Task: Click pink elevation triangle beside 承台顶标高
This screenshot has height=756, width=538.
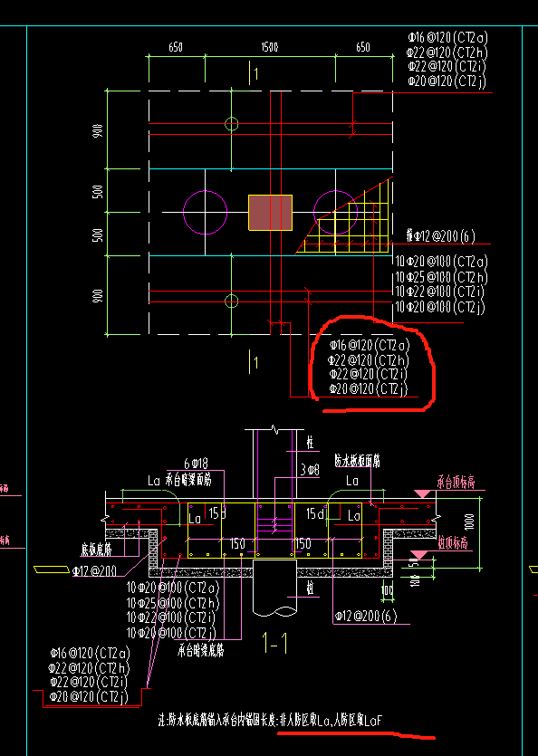Action: [x=423, y=493]
